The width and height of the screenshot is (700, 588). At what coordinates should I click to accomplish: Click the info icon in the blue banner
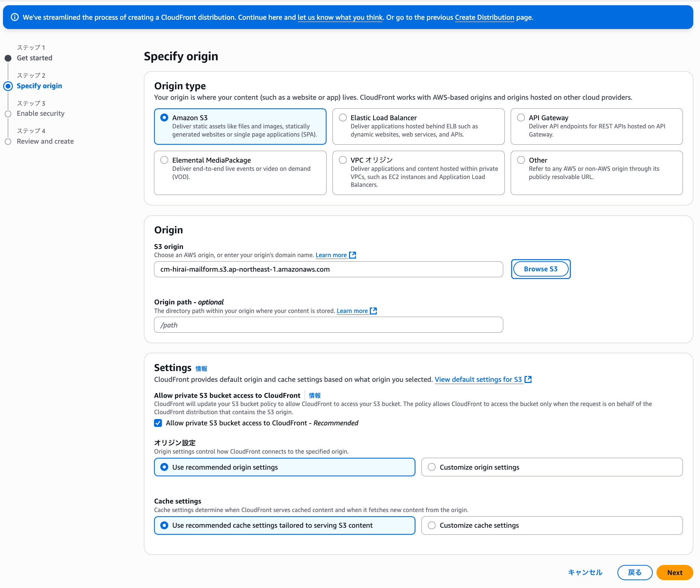pyautogui.click(x=15, y=17)
